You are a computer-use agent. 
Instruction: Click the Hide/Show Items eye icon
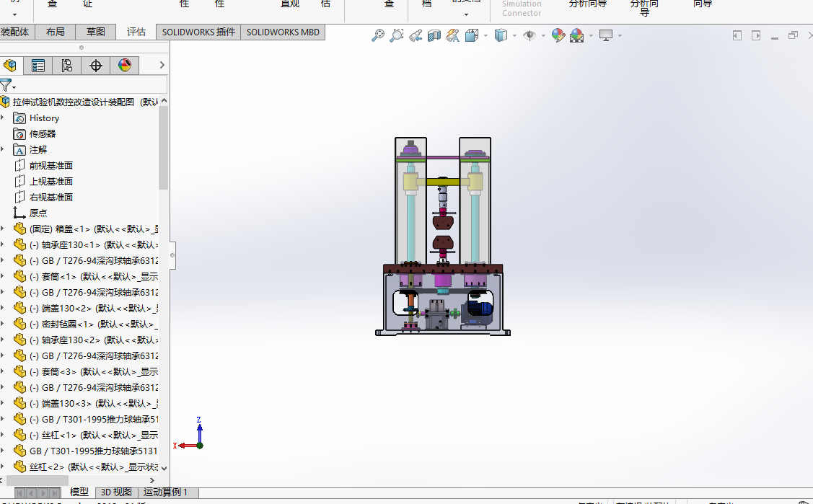point(529,35)
